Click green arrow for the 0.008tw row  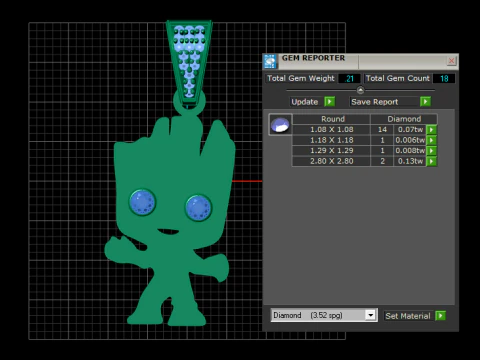(x=432, y=151)
